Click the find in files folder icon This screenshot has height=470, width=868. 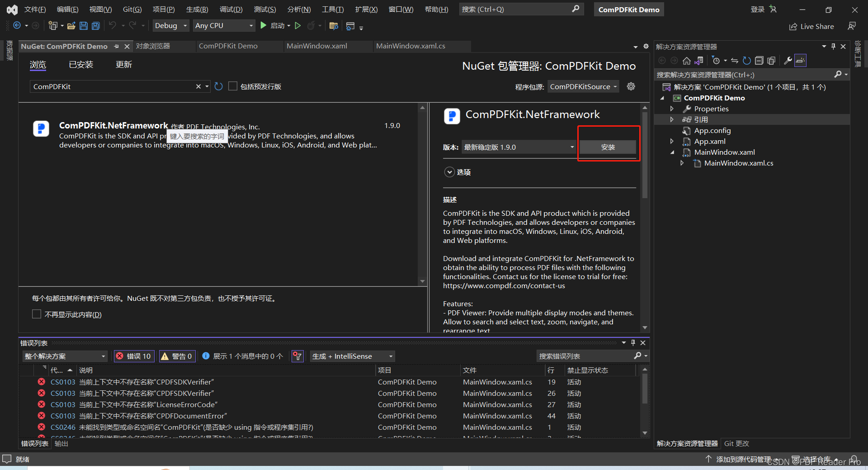coord(334,26)
